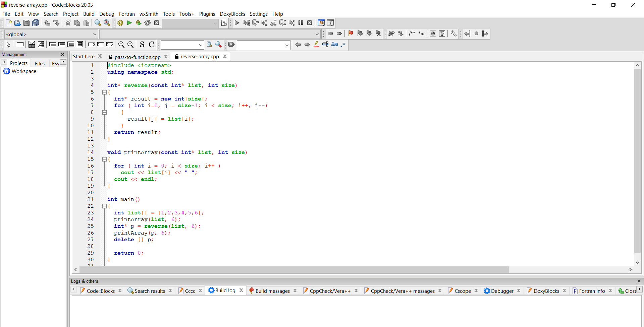
Task: Click the Jump back arrow icon
Action: click(330, 34)
